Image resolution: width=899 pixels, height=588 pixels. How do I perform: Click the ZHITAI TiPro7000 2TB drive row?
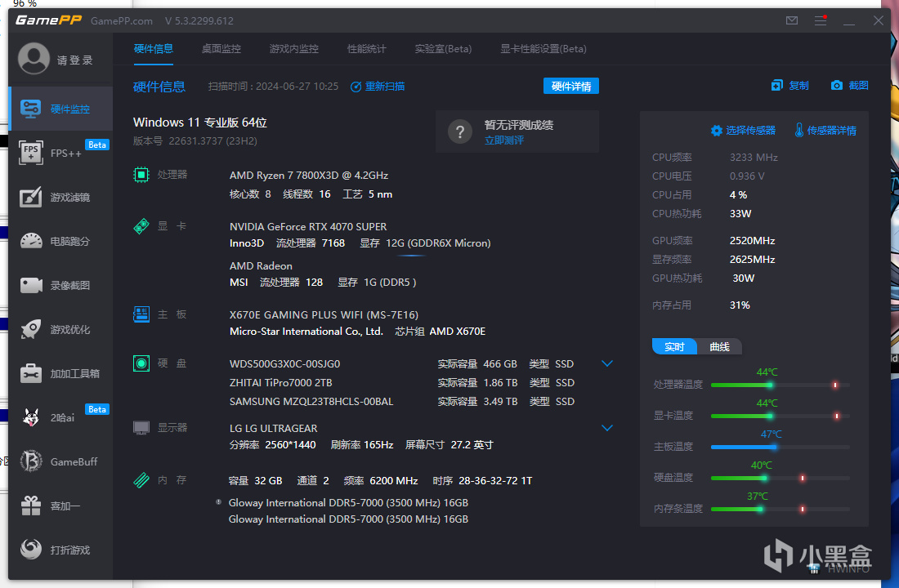click(402, 383)
